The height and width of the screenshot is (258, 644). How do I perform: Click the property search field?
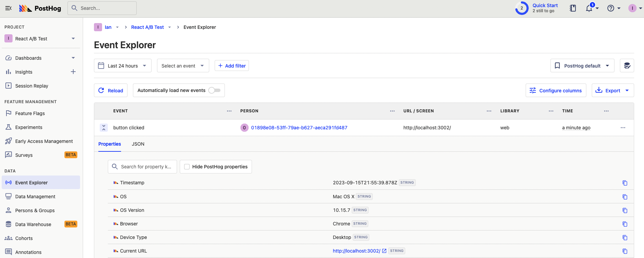tap(146, 167)
